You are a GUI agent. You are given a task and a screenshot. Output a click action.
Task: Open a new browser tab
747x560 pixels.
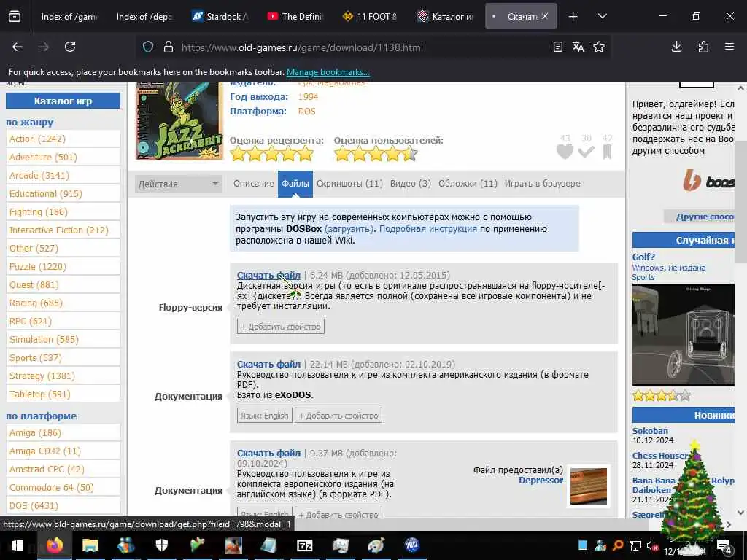[573, 17]
